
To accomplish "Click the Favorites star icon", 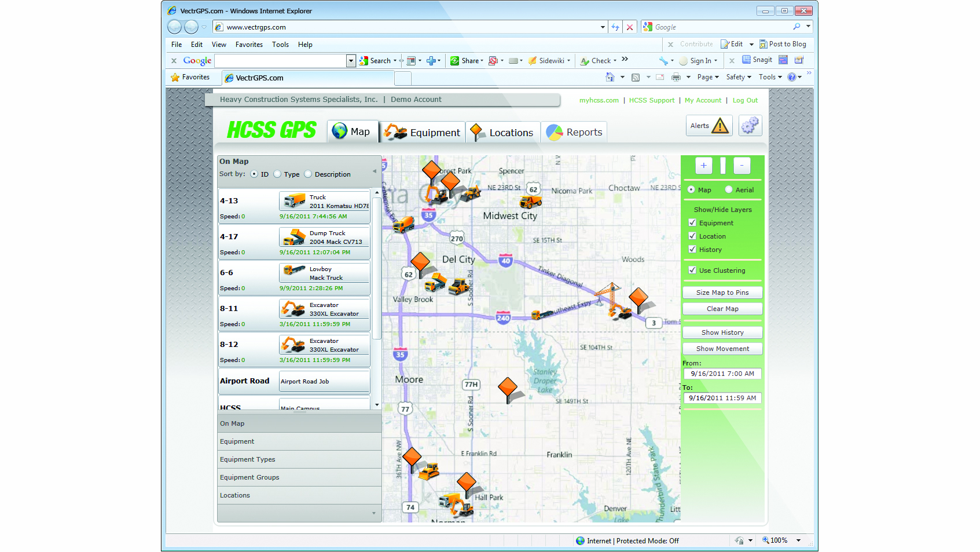I will 175,77.
